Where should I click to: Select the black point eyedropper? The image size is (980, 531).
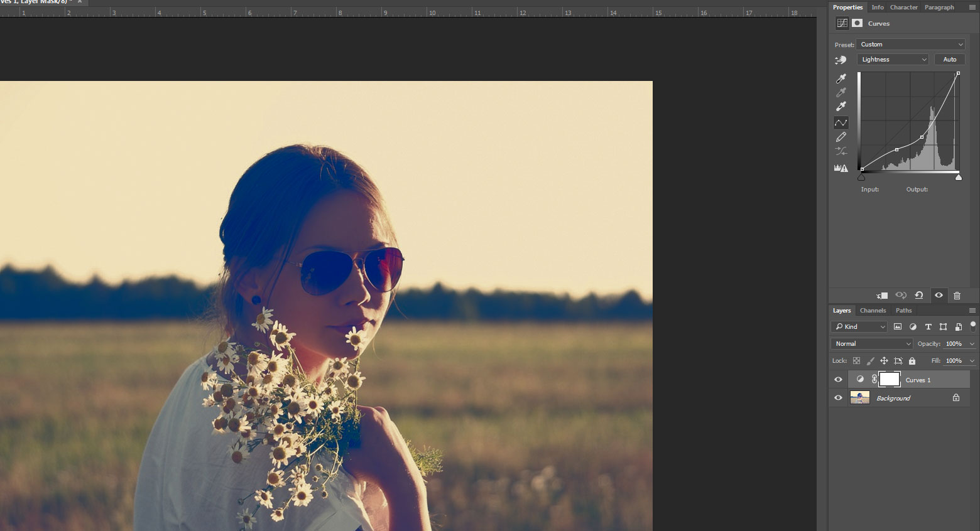coord(841,78)
